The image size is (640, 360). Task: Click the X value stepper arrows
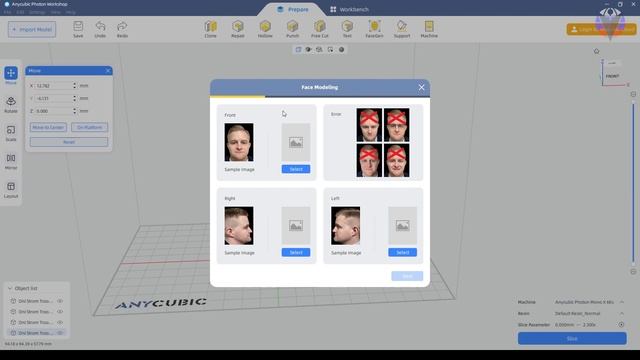click(x=74, y=86)
